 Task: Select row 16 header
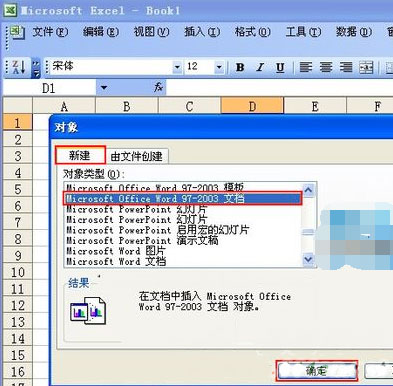point(18,371)
